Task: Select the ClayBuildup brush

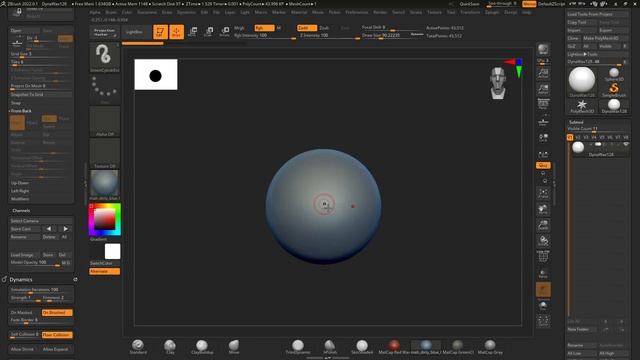Action: (202, 346)
